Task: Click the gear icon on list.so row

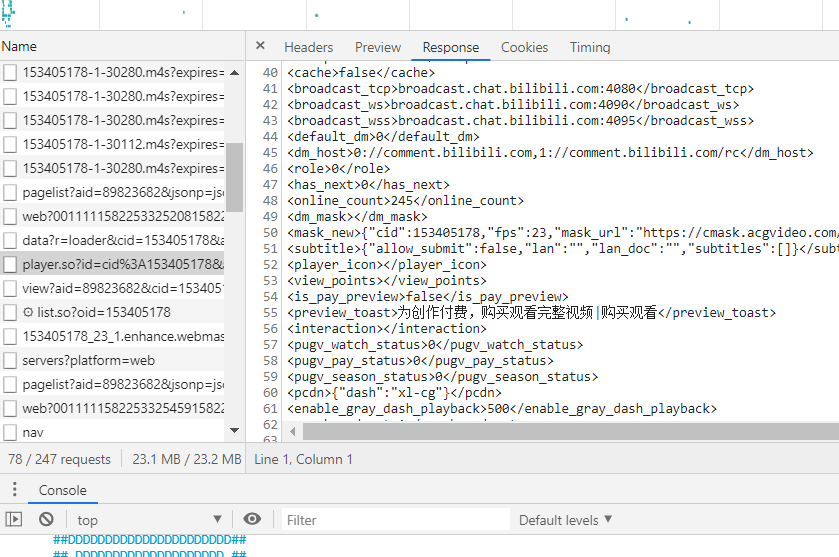Action: [28, 312]
